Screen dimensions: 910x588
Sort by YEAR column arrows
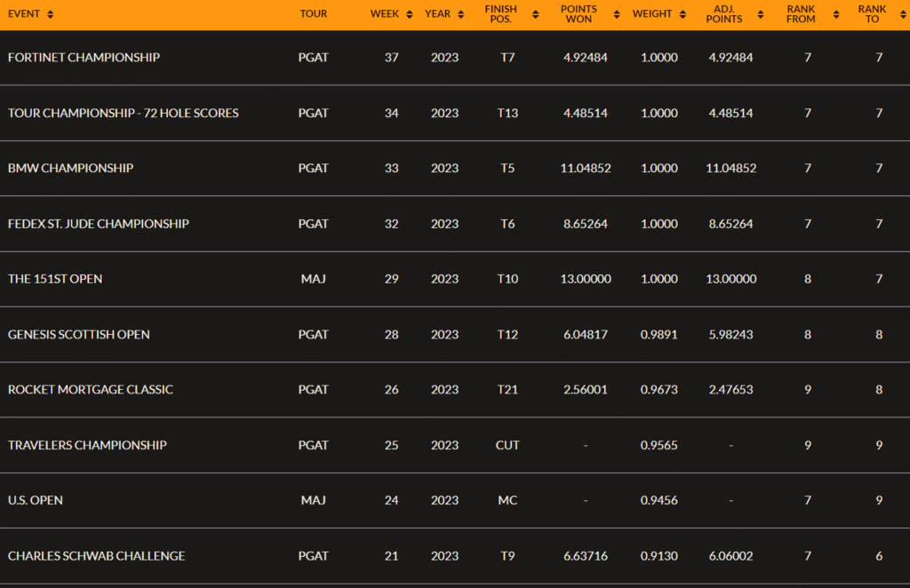(461, 14)
